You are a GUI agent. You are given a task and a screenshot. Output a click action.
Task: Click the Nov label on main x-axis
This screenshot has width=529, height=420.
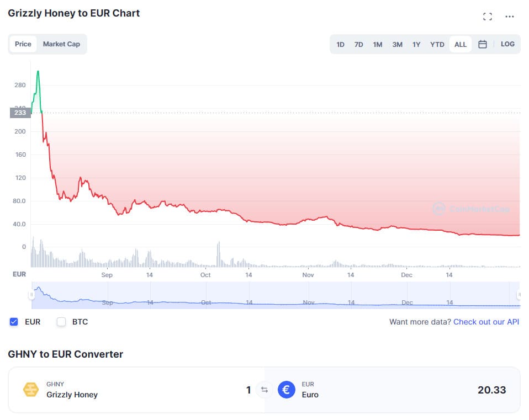pyautogui.click(x=308, y=275)
